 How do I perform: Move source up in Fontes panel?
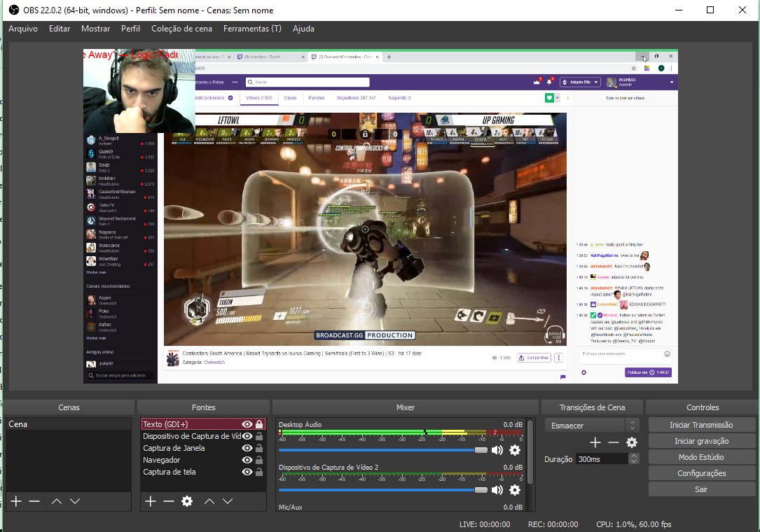coord(209,501)
